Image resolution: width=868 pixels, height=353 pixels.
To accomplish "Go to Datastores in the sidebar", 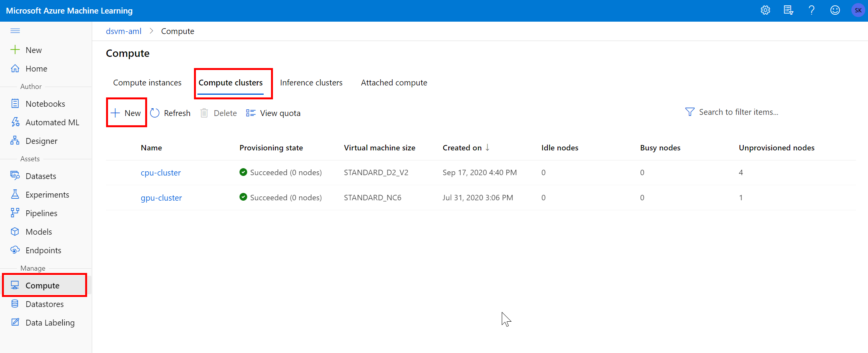I will [45, 304].
